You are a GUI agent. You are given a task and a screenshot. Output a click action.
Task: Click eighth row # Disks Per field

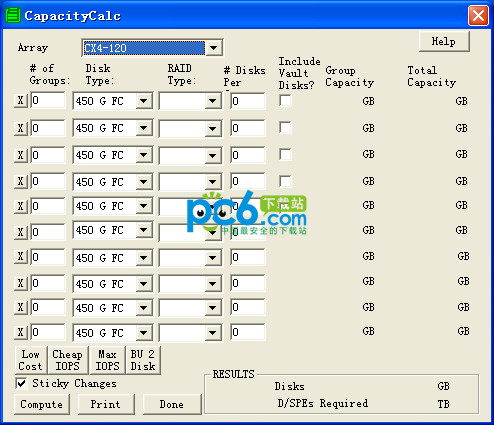pyautogui.click(x=248, y=283)
